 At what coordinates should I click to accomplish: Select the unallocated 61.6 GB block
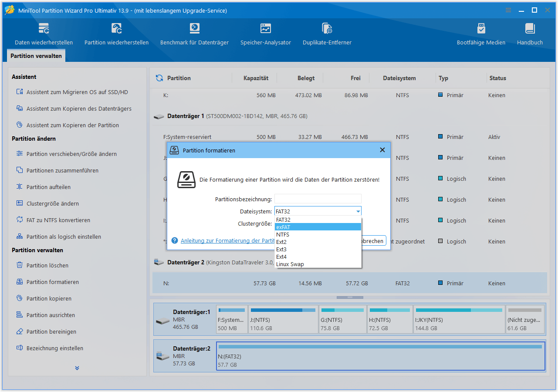(x=525, y=319)
